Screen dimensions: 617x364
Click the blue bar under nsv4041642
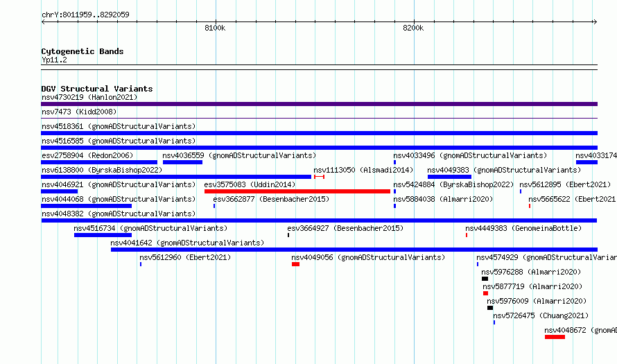pos(354,250)
